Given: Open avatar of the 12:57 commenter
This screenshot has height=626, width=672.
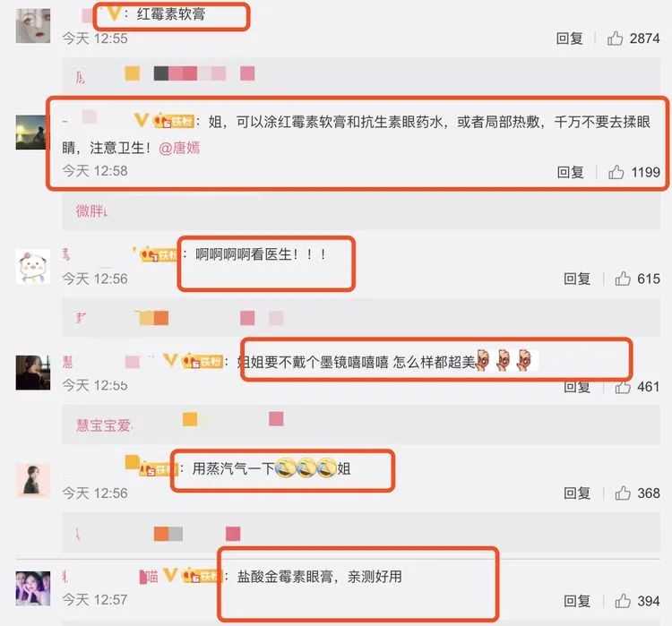Looking at the screenshot, I should coord(33,588).
